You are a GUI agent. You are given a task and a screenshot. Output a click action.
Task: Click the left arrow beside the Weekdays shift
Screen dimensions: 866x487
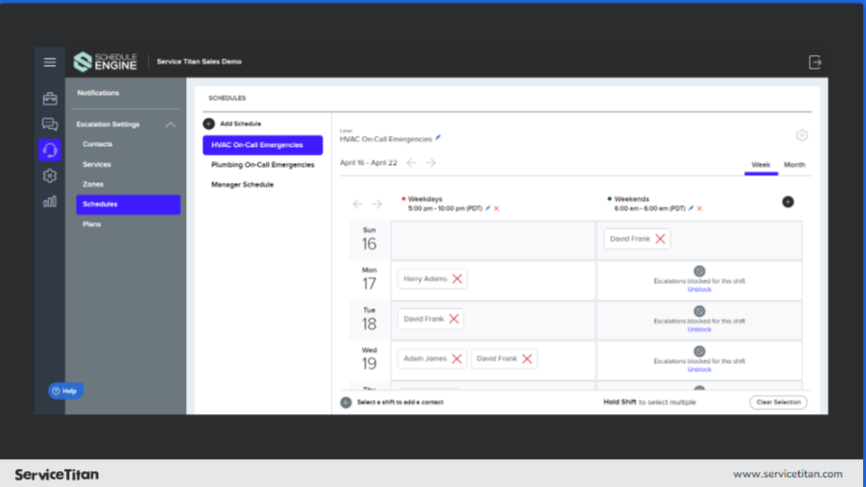click(x=357, y=204)
